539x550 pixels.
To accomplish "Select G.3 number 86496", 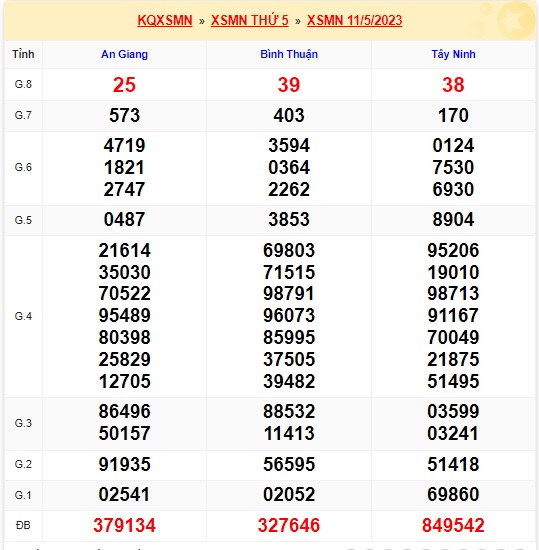I will click(124, 411).
